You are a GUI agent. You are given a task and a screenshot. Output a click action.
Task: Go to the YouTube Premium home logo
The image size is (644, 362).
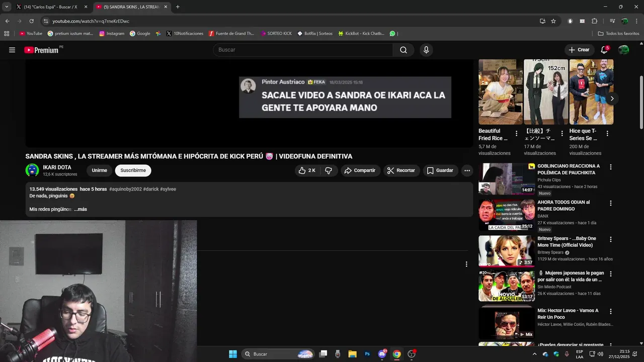pos(41,50)
